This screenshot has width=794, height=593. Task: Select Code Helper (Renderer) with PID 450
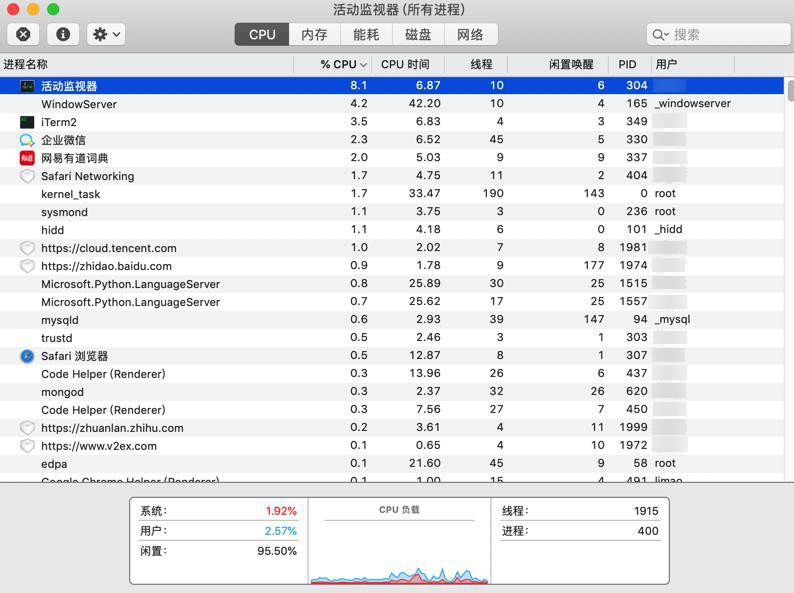pos(392,410)
